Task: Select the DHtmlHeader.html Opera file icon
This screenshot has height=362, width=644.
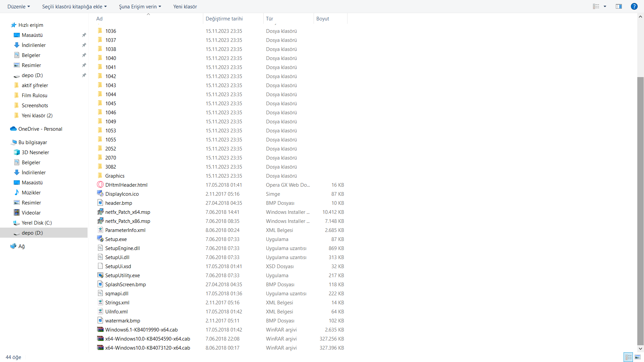Action: [x=100, y=185]
